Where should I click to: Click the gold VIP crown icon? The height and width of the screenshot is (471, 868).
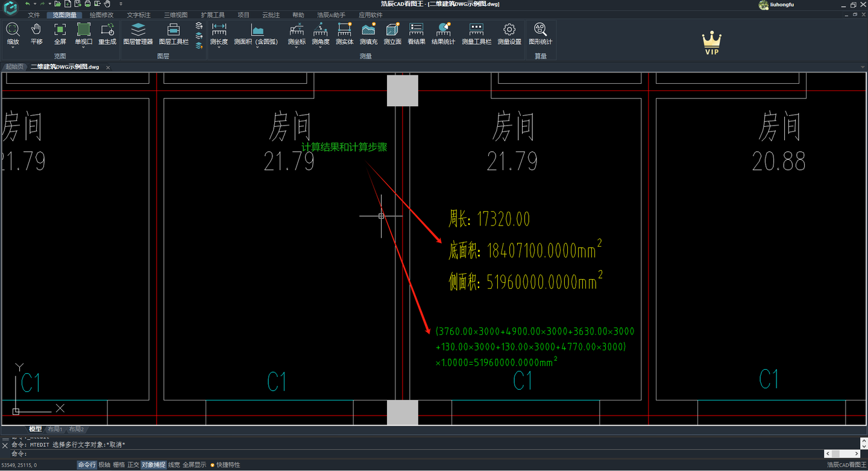pyautogui.click(x=712, y=43)
